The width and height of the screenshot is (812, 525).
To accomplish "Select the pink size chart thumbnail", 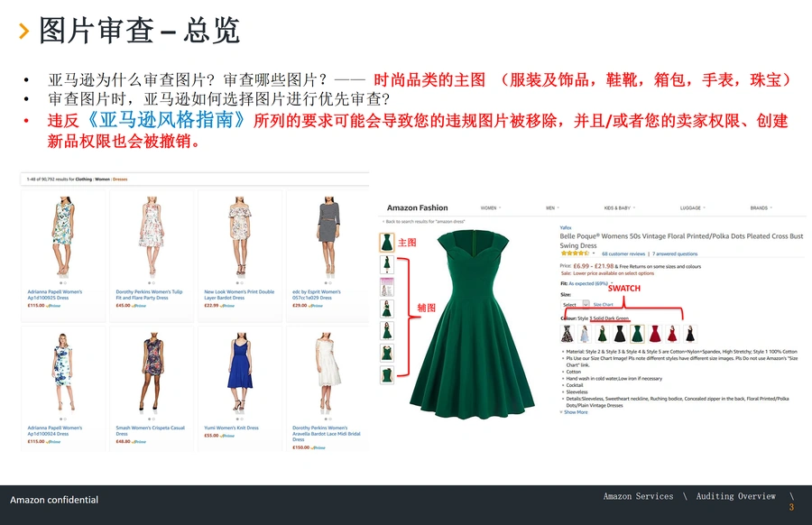I will (387, 287).
